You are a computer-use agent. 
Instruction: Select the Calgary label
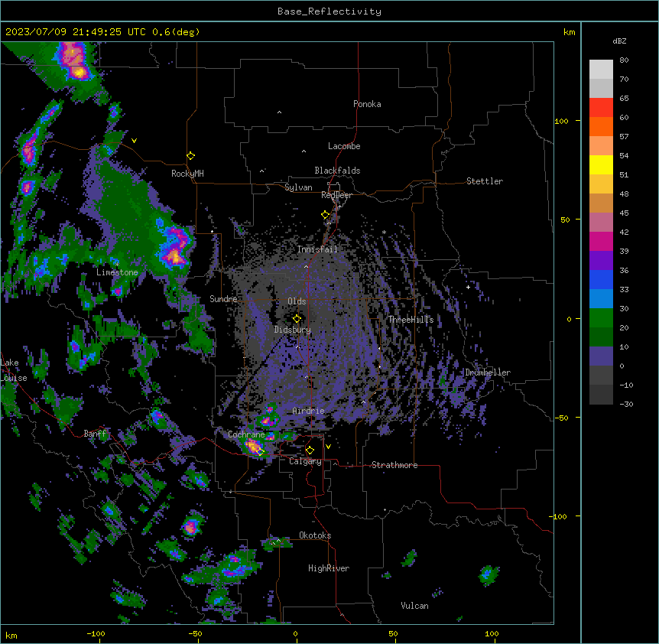click(305, 461)
